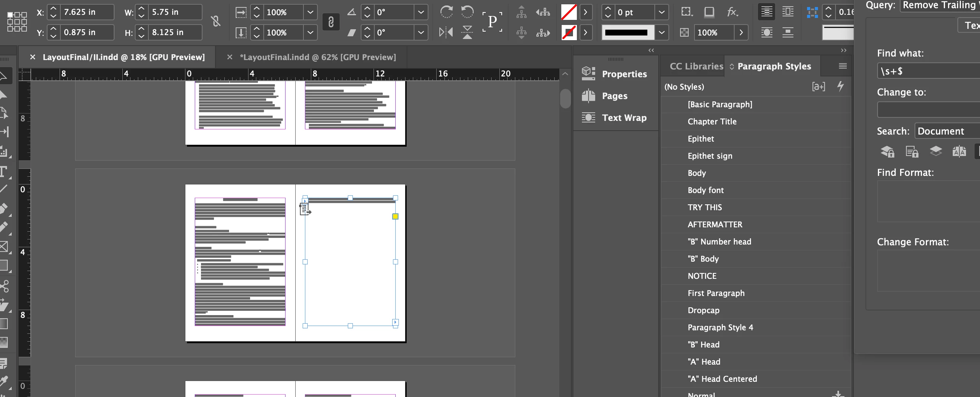Image resolution: width=980 pixels, height=397 pixels.
Task: Click the Quick Apply lightning icon
Action: pos(841,86)
